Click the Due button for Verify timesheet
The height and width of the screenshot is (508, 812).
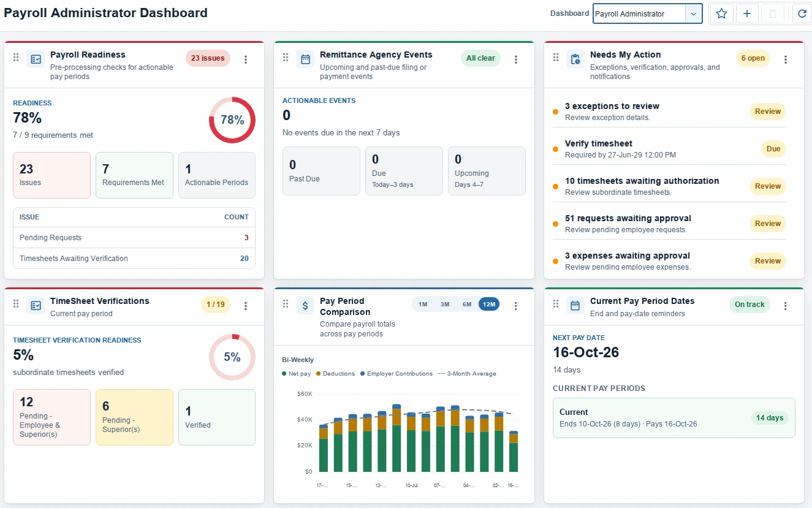coord(773,149)
